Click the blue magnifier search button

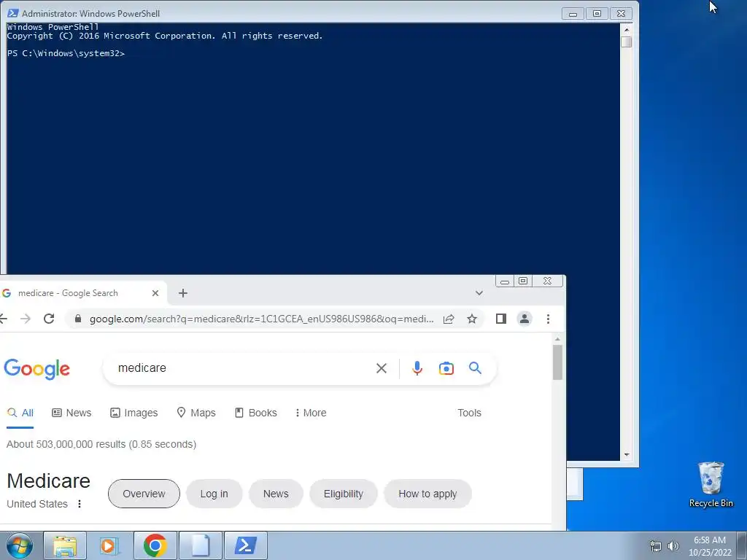(x=475, y=367)
